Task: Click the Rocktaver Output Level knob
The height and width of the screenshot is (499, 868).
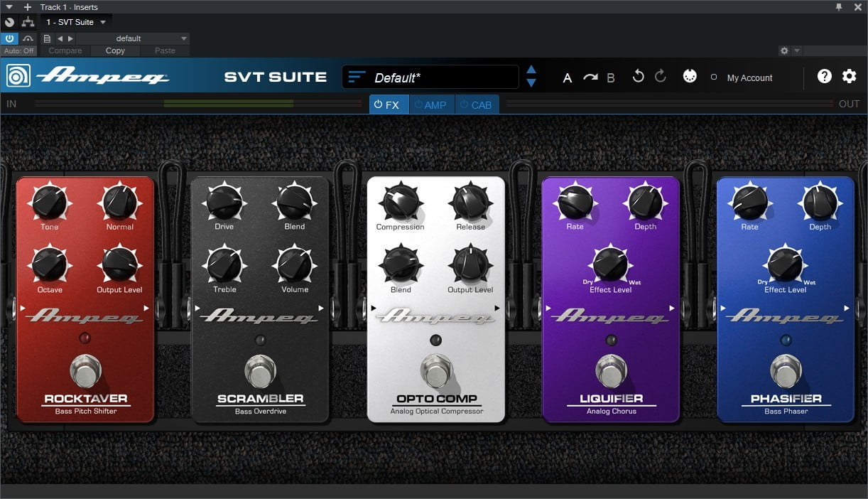Action: (119, 264)
